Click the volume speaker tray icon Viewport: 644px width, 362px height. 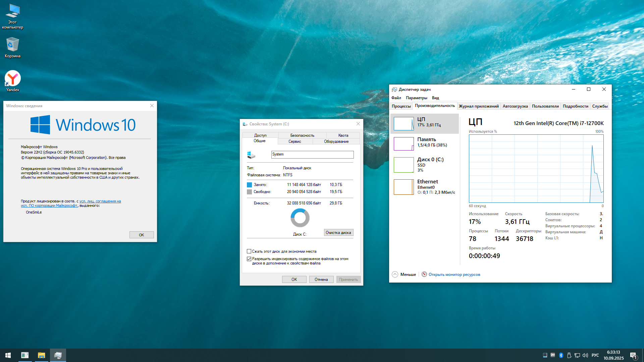pyautogui.click(x=585, y=355)
